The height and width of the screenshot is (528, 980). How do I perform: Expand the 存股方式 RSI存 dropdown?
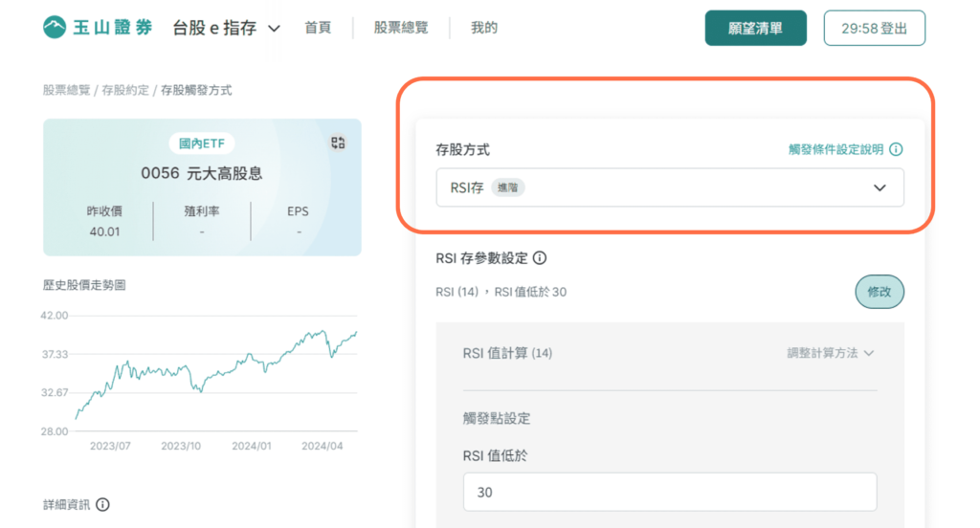click(669, 187)
